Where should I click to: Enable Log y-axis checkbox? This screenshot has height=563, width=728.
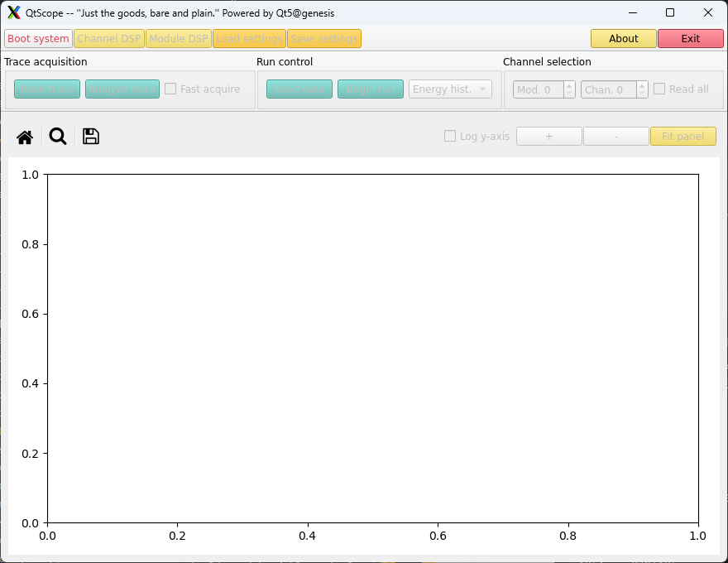(450, 136)
